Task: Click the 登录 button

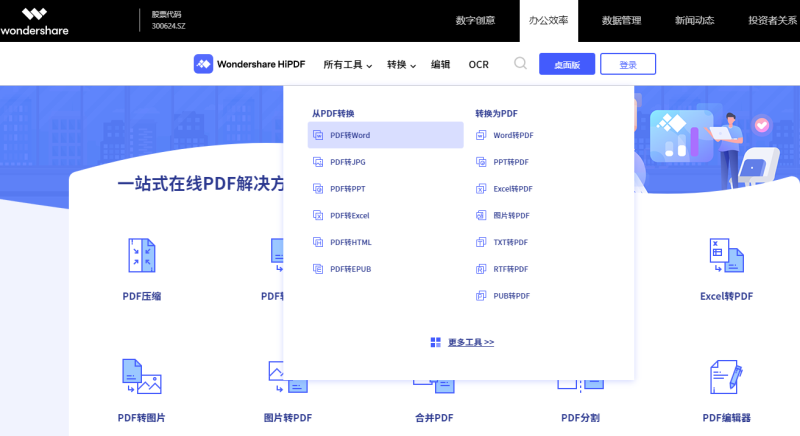Action: point(628,64)
